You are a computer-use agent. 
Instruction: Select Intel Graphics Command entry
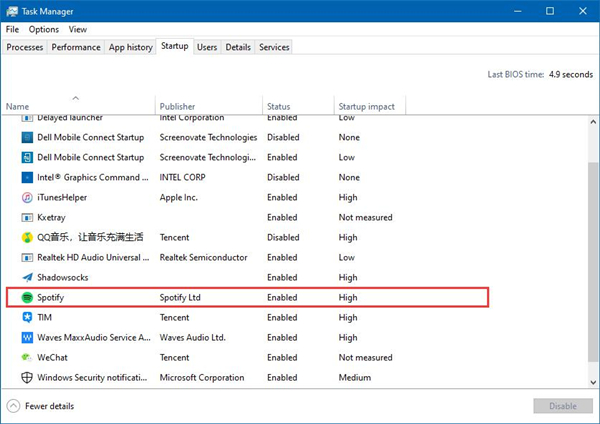tap(93, 178)
